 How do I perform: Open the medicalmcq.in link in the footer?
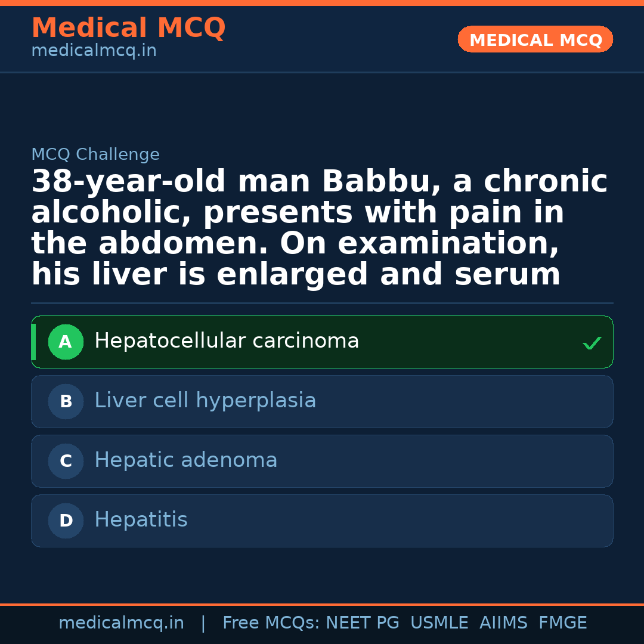(x=121, y=623)
